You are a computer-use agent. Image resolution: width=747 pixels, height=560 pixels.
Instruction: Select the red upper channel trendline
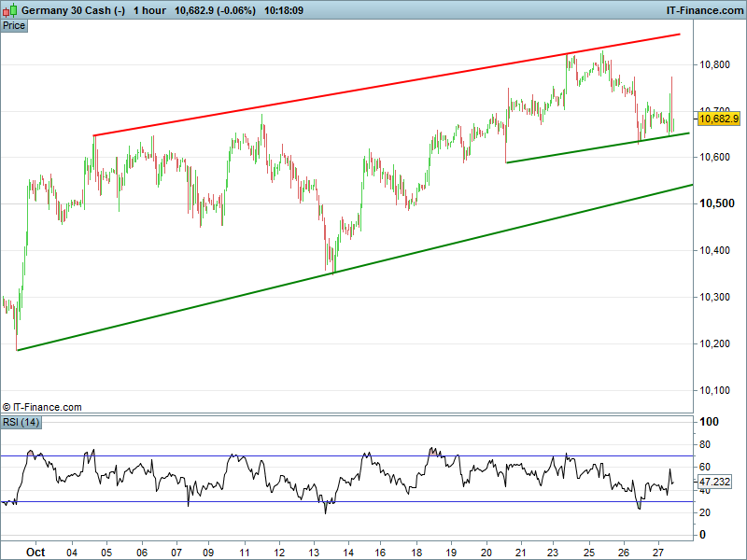point(387,85)
